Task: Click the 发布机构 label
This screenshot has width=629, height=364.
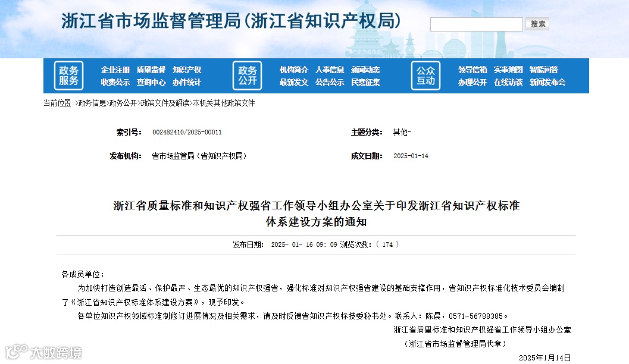Action: [126, 156]
